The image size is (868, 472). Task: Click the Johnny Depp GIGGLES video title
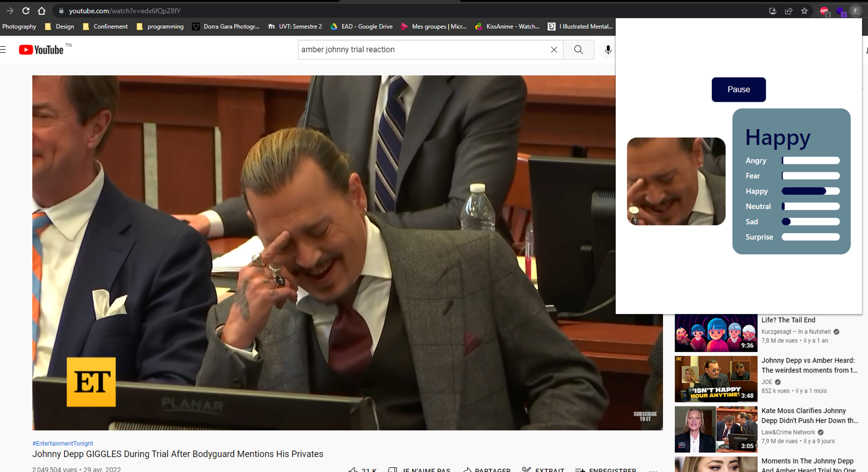click(178, 454)
